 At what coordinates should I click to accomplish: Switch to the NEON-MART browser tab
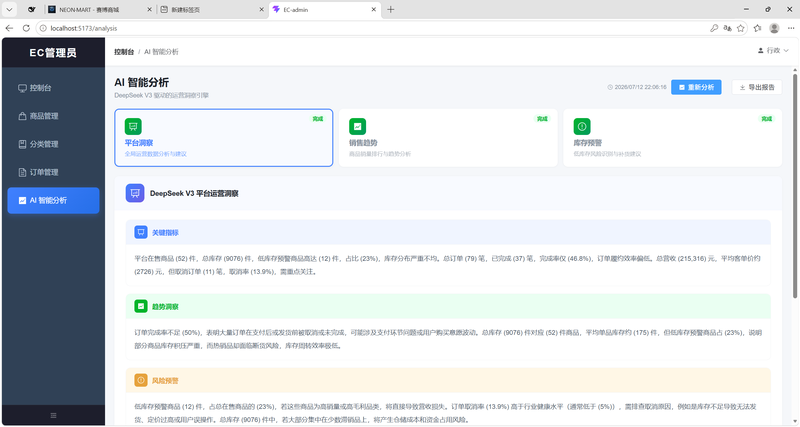click(x=100, y=9)
